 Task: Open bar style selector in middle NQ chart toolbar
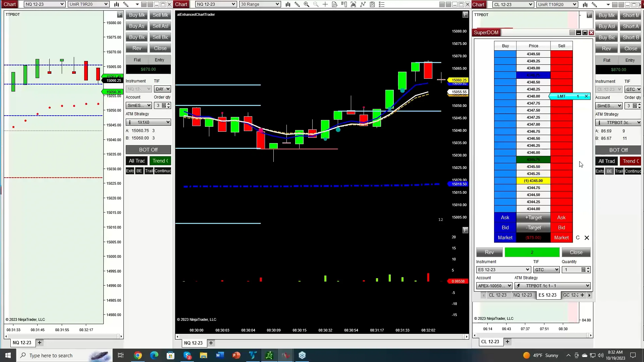[x=288, y=4]
